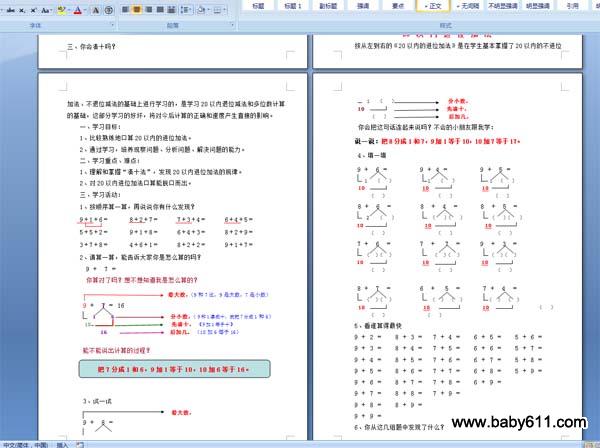Justify the paragraph text

coord(160,10)
